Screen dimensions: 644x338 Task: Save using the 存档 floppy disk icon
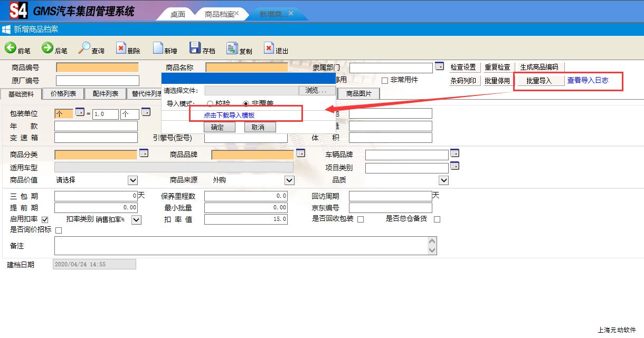195,48
